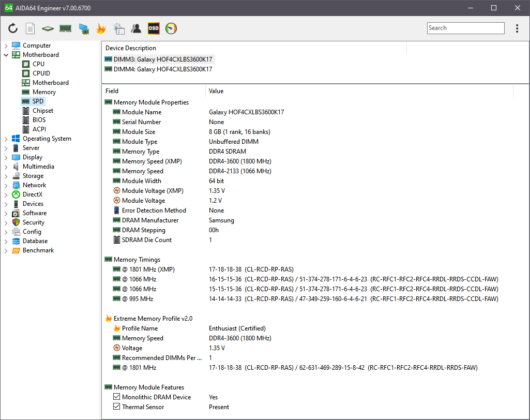The width and height of the screenshot is (530, 420).
Task: Open the three-dot options menu
Action: click(517, 28)
